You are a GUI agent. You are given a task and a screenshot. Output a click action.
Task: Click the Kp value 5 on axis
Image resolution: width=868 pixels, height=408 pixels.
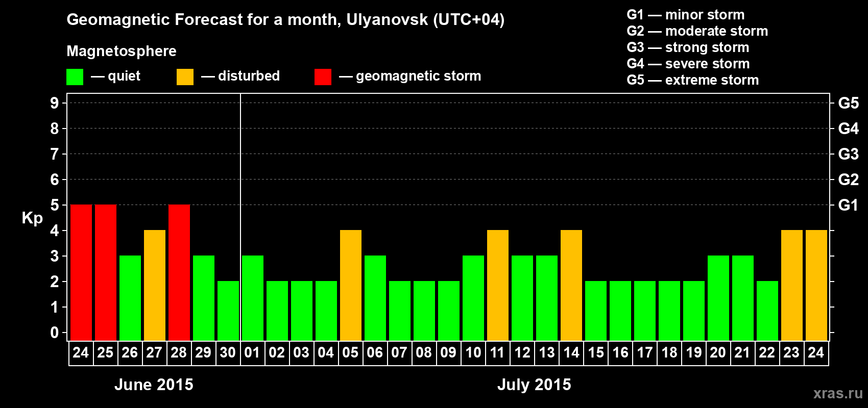(x=55, y=205)
